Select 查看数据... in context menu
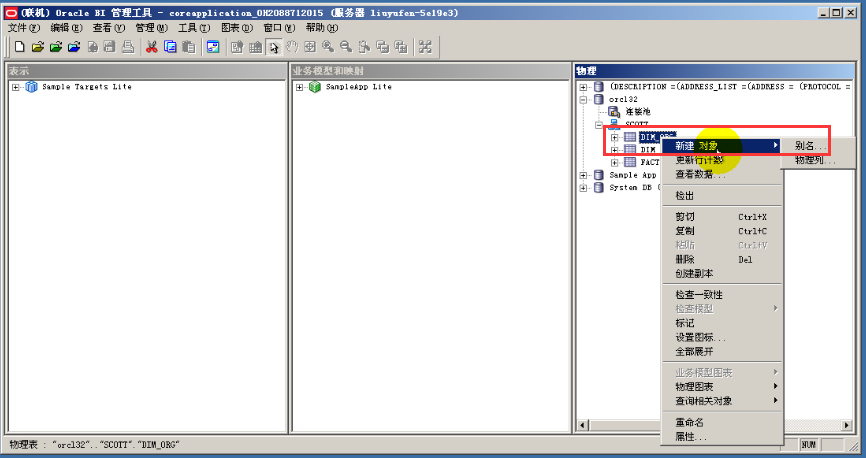This screenshot has width=866, height=458. click(722, 175)
